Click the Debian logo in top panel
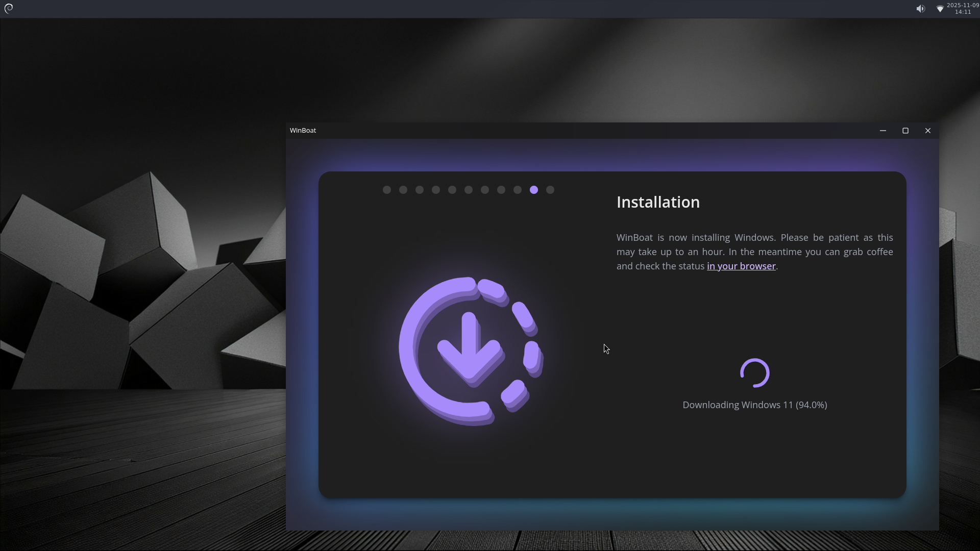 (x=9, y=8)
